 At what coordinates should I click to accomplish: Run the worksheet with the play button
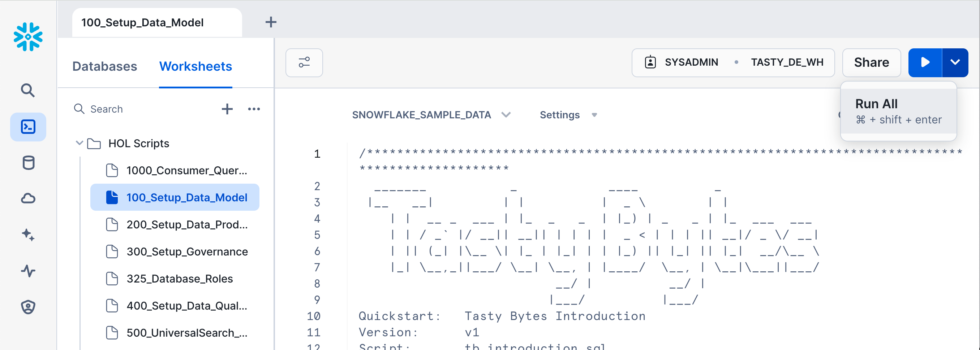[925, 62]
